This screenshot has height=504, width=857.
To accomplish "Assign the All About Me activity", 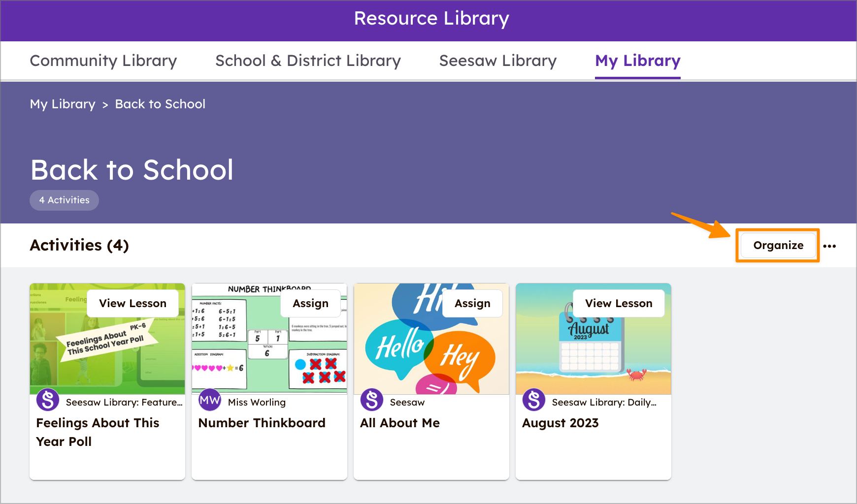I will [x=472, y=303].
